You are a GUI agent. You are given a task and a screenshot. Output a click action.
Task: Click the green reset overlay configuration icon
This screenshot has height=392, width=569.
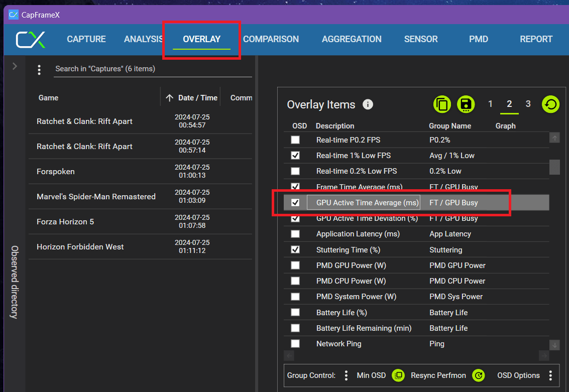[550, 104]
